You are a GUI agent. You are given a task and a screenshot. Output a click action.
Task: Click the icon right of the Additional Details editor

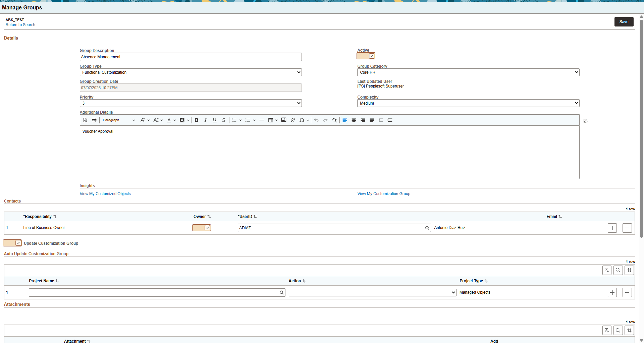[586, 121]
